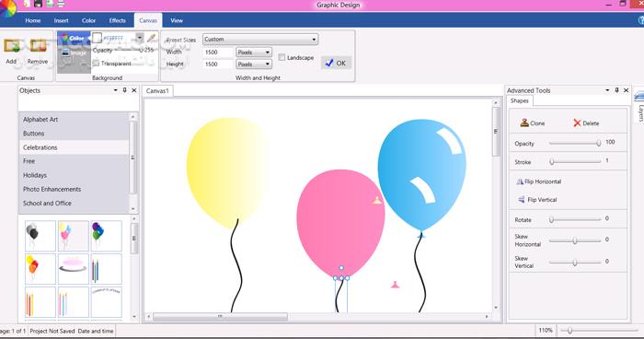Click the Add canvas icon

point(11,46)
